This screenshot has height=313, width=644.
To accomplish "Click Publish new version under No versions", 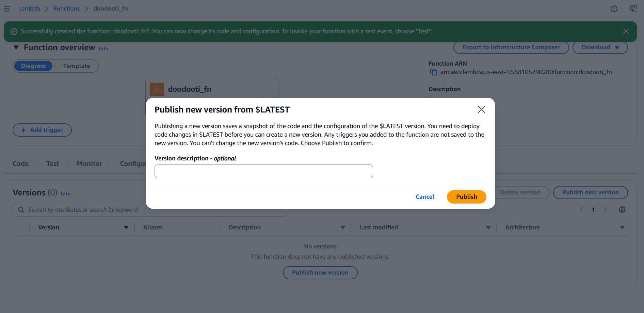I will (x=320, y=273).
